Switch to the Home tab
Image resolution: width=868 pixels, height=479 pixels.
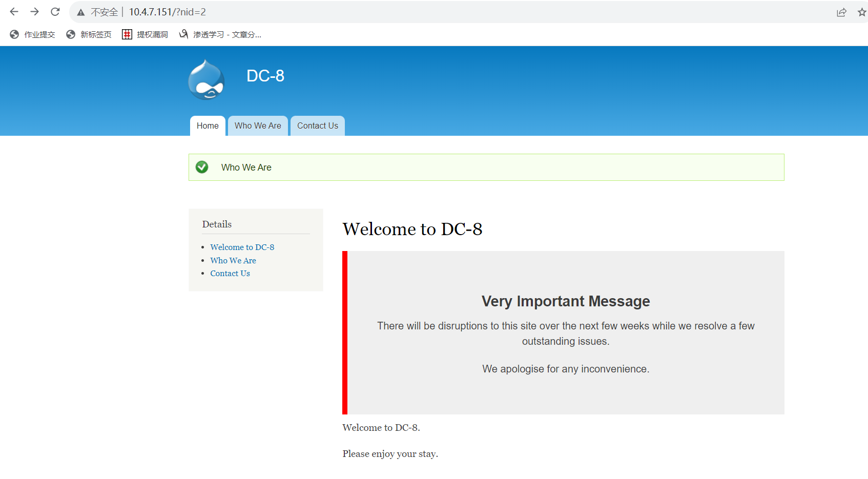tap(208, 126)
